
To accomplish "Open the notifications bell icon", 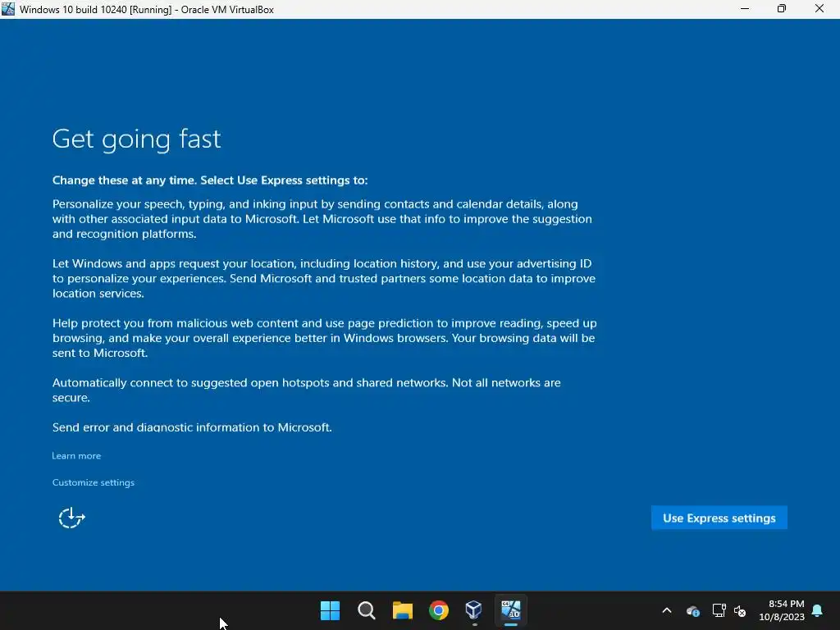I will coord(818,610).
